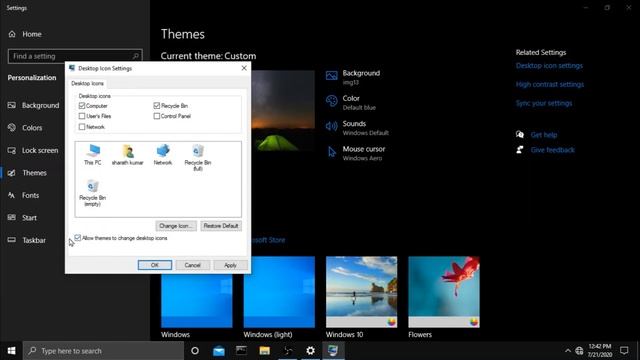Select the Flowers theme thumbnail
This screenshot has width=640, height=360.
pyautogui.click(x=444, y=292)
